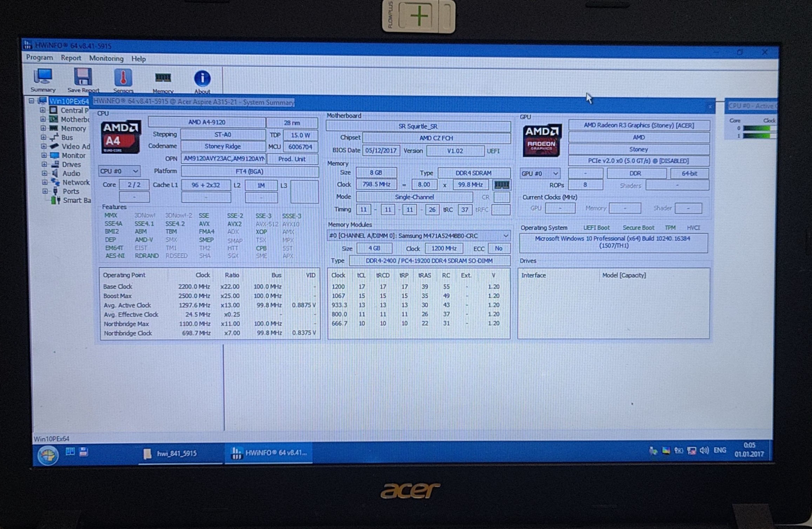Open Sensors with the thermometer icon
This screenshot has height=529, width=812.
123,77
